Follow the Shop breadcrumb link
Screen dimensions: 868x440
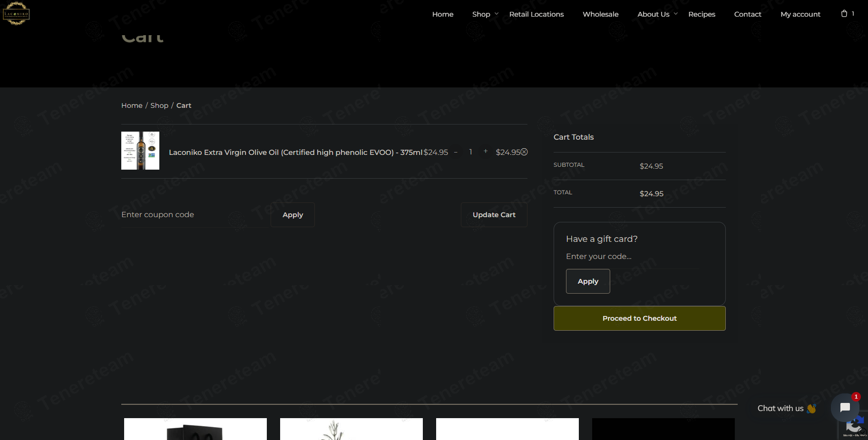[159, 105]
